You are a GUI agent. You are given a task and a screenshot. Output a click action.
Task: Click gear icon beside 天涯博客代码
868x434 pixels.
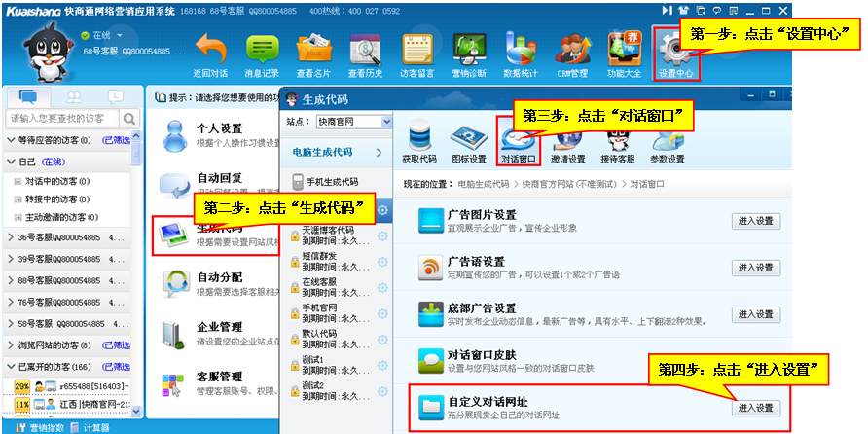tap(382, 235)
